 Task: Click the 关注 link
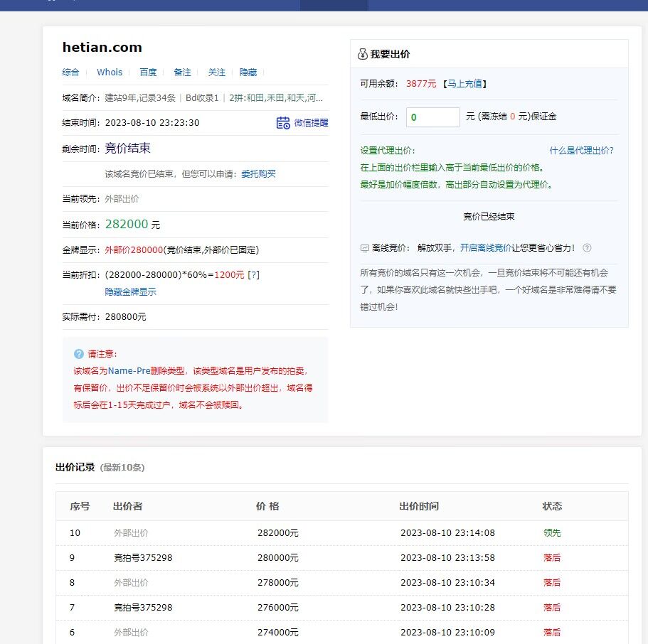216,73
